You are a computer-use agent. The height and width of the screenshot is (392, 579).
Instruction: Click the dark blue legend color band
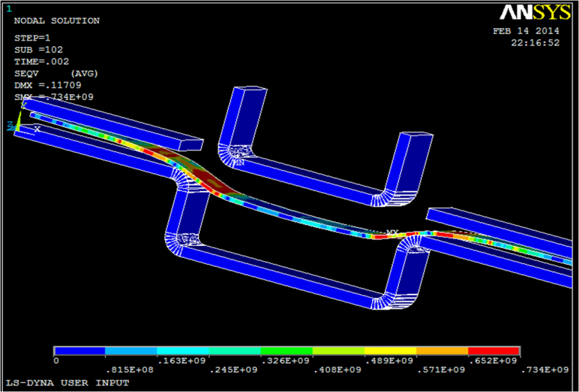80,351
